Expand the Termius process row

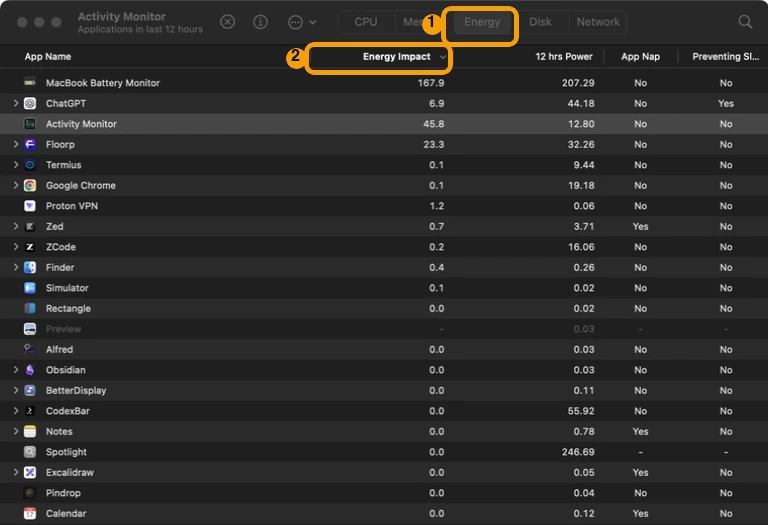(x=16, y=165)
